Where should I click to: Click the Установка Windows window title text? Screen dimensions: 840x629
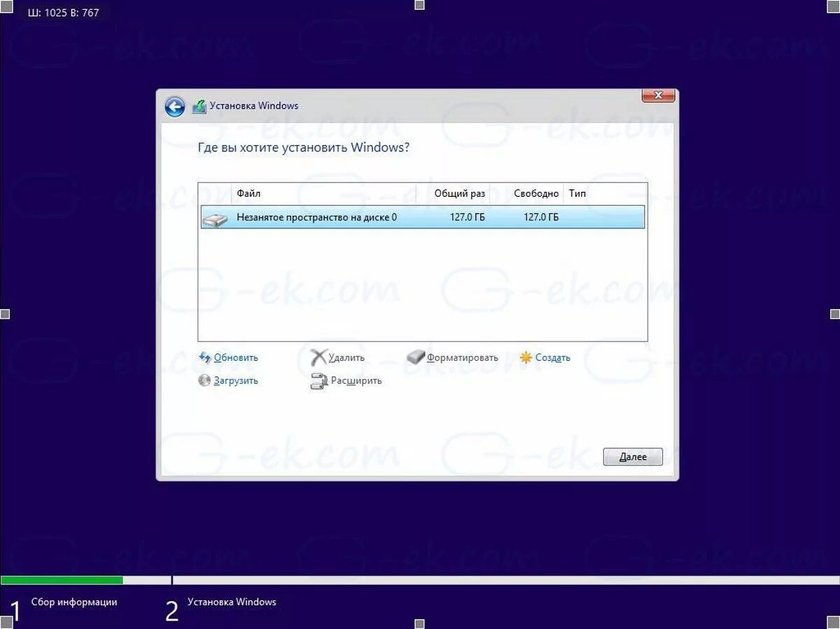254,106
